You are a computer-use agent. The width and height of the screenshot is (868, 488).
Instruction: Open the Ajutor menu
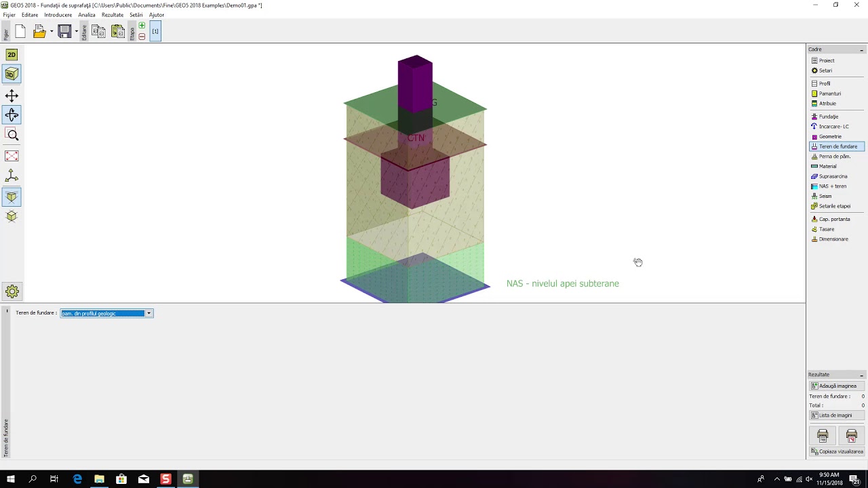coord(157,15)
